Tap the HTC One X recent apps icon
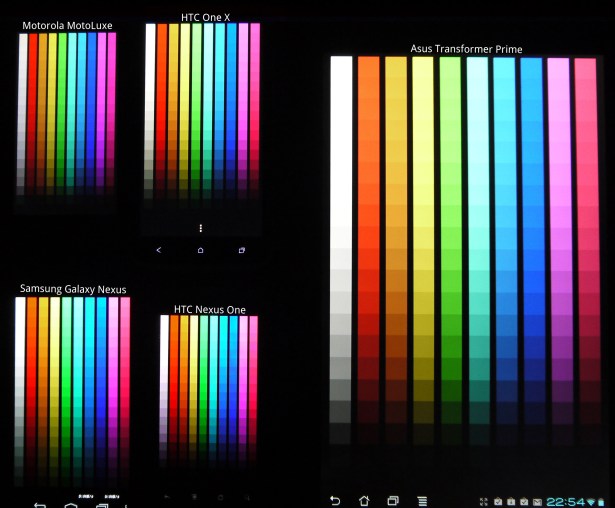This screenshot has height=508, width=615. [x=242, y=250]
